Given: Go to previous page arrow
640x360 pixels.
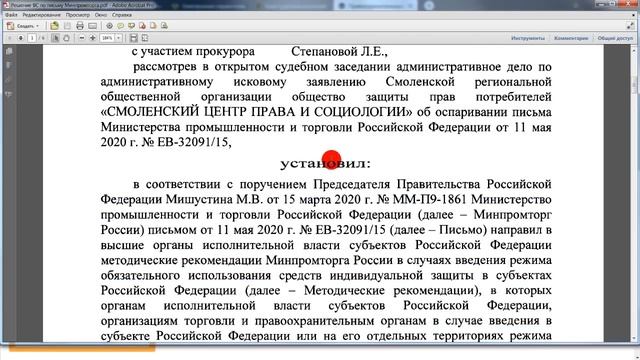Looking at the screenshot, I should point(10,38).
